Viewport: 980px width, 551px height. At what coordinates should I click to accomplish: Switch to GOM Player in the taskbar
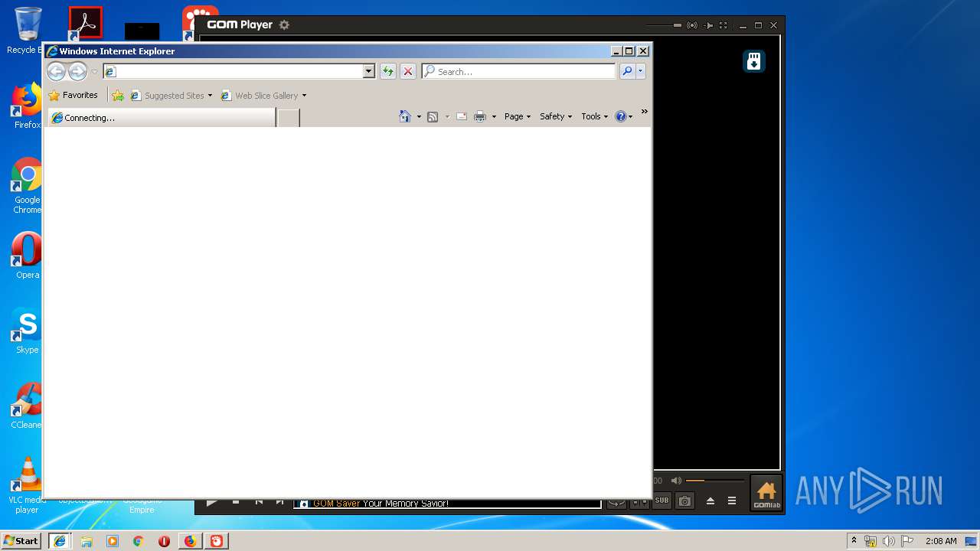[217, 541]
